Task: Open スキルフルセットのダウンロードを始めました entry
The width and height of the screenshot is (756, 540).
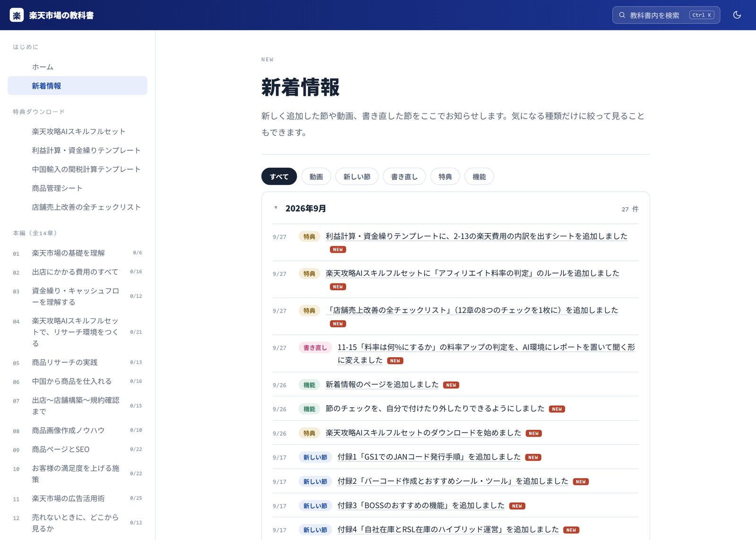Action: (x=423, y=433)
